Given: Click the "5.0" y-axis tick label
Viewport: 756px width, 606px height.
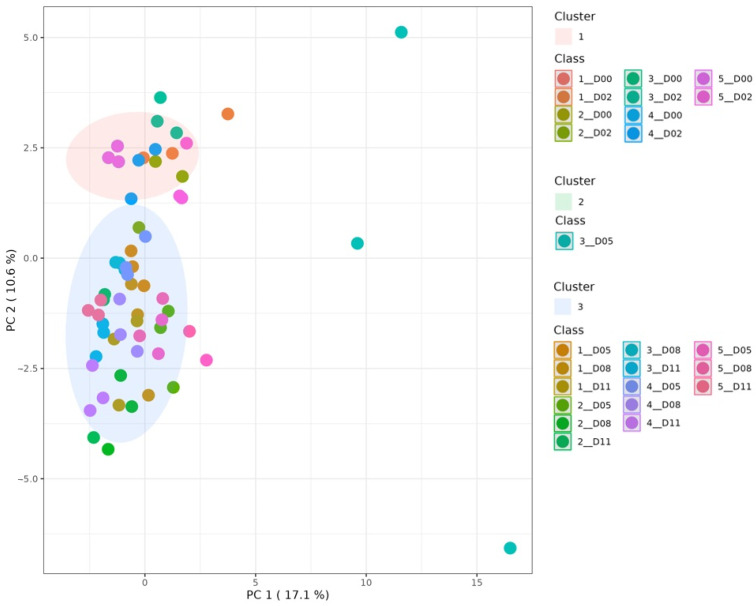Looking at the screenshot, I should pos(30,38).
